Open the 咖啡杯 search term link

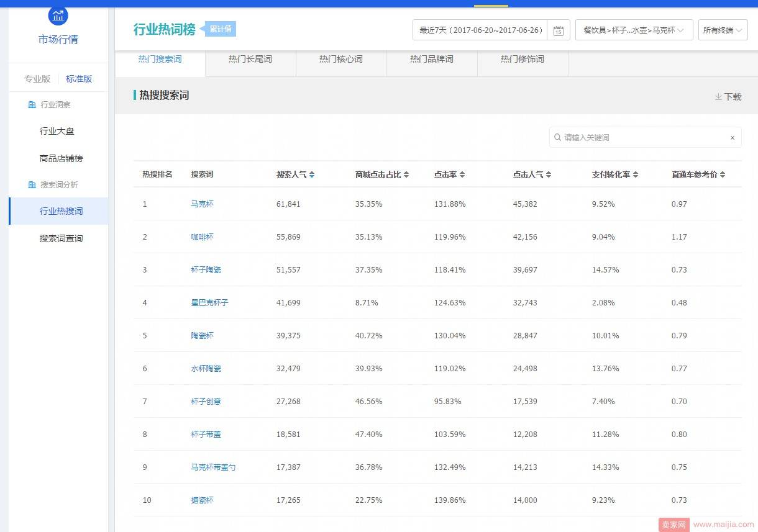click(202, 237)
